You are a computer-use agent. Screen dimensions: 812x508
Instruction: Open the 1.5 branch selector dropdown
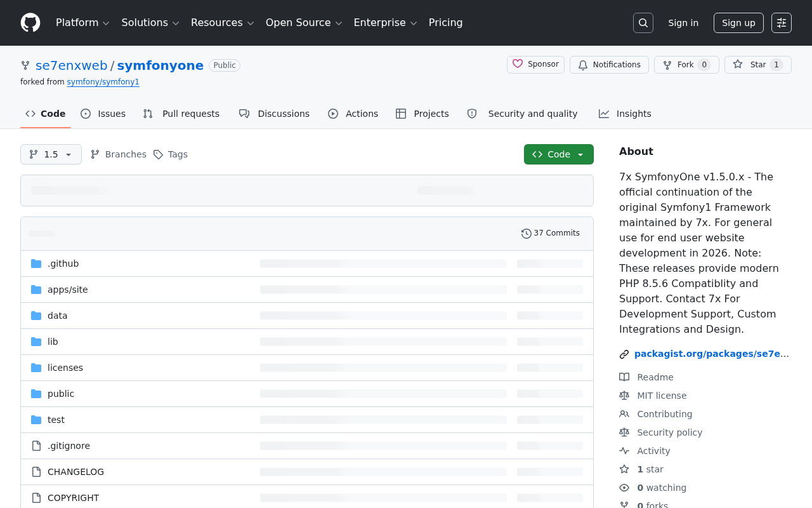pyautogui.click(x=51, y=154)
